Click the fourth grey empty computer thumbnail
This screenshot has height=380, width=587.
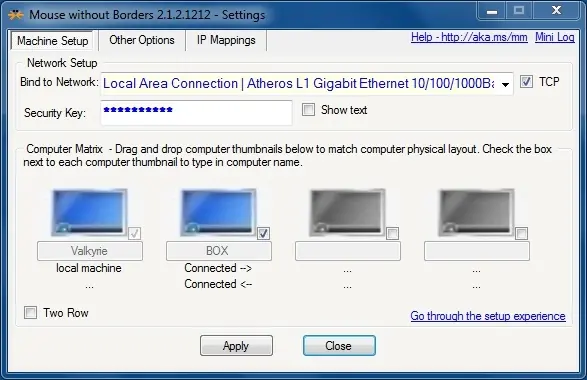pos(476,213)
